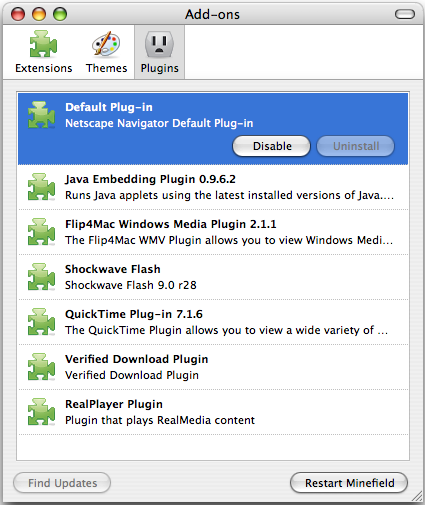The width and height of the screenshot is (425, 505).
Task: Zoom the Add-ons window with green button
Action: tap(60, 14)
